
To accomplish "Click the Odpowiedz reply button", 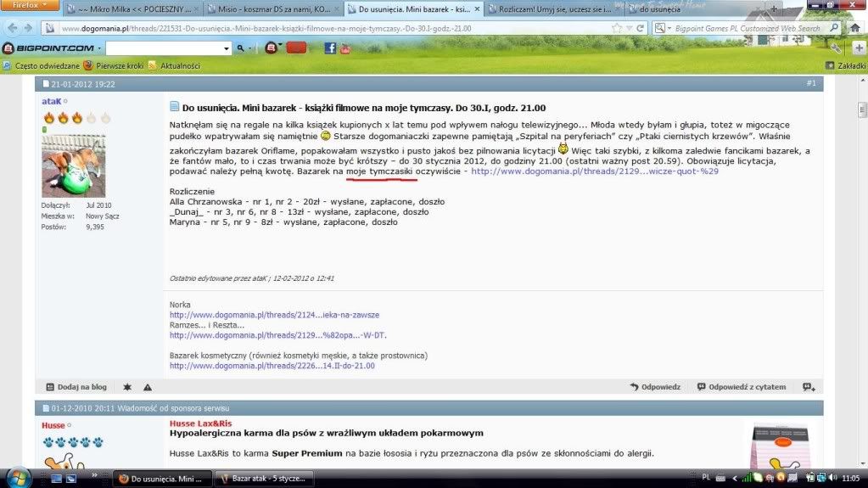I will [655, 387].
